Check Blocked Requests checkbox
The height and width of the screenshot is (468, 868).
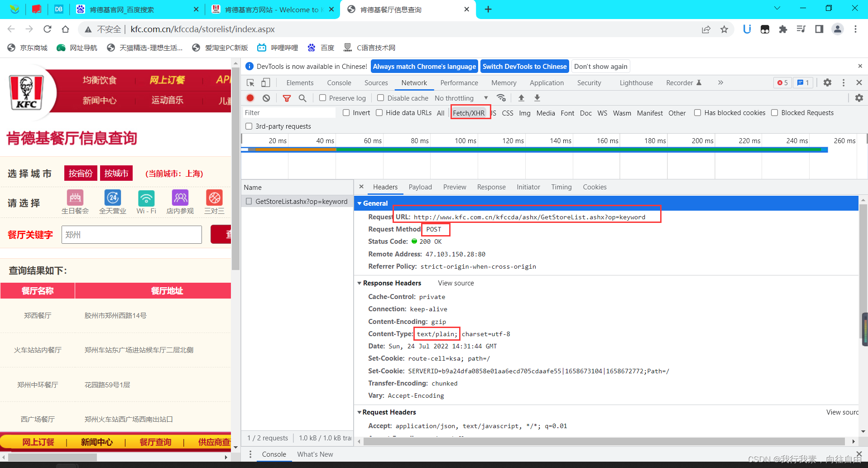pos(775,113)
